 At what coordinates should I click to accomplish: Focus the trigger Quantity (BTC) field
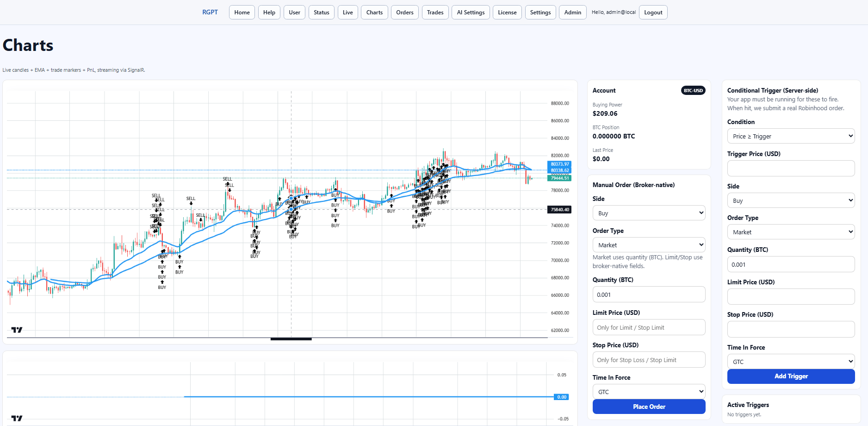tap(791, 264)
